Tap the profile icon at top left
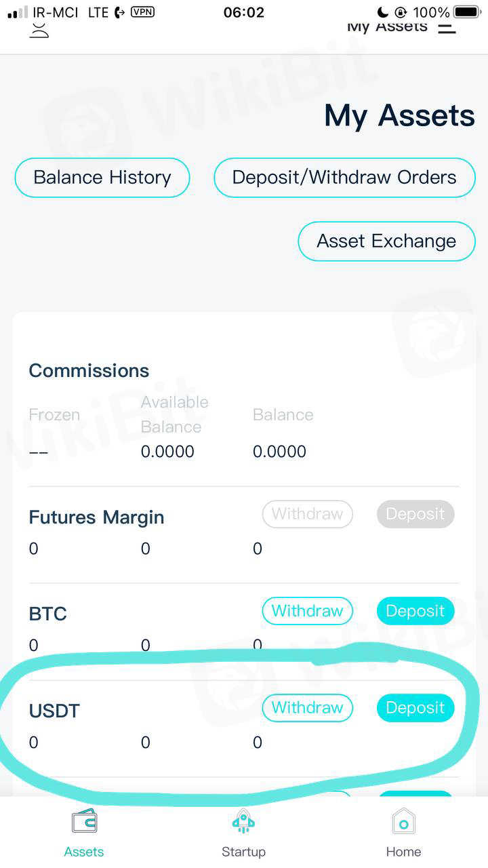The image size is (488, 868). [x=39, y=29]
